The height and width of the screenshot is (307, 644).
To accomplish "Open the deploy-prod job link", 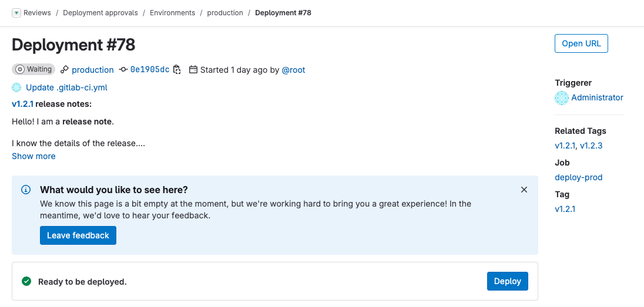I will pyautogui.click(x=579, y=177).
